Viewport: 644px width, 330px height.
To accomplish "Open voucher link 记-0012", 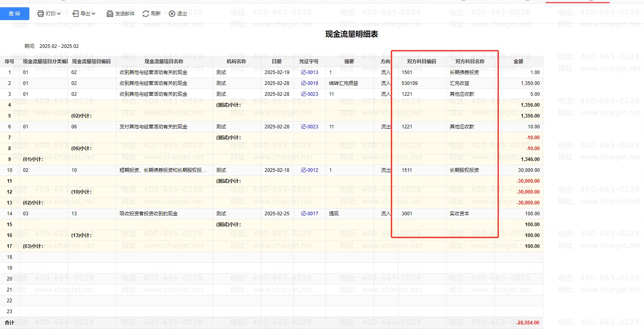I will coord(309,170).
